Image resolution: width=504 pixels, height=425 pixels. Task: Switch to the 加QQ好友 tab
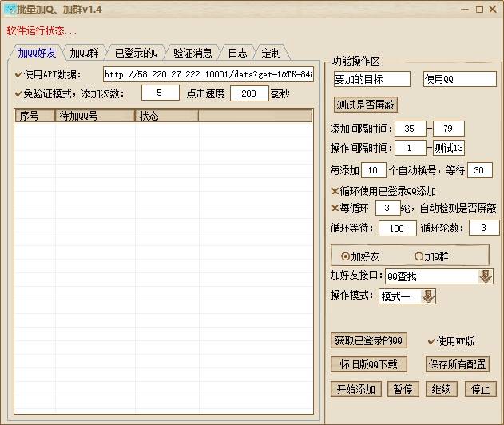coord(37,53)
